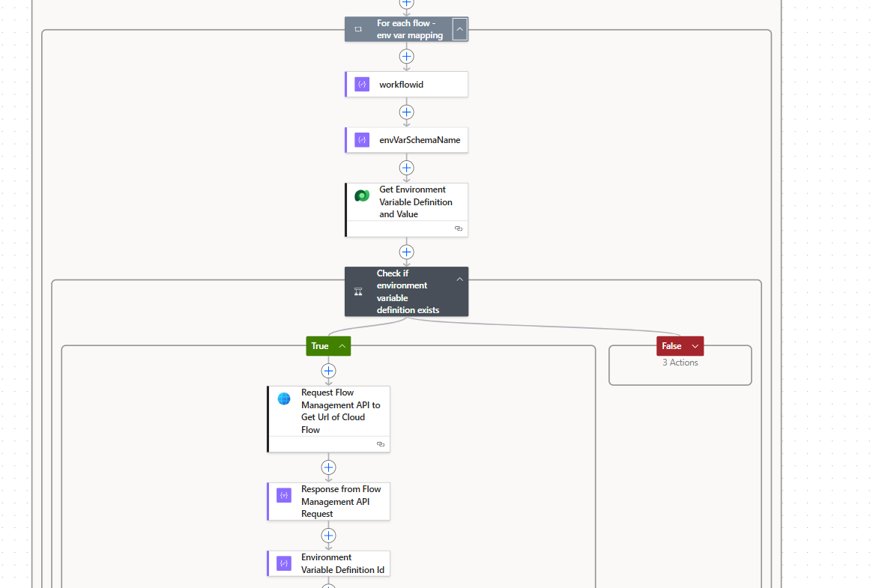Click the link icon on Get Environment Variable Definition card
870x588 pixels.
459,228
